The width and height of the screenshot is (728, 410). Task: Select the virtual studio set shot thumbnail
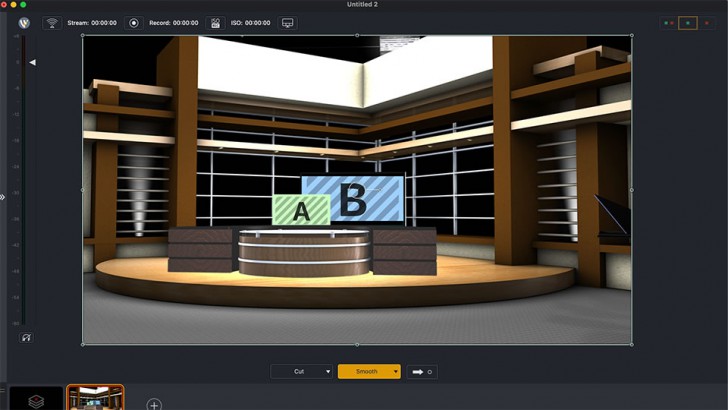pos(95,398)
